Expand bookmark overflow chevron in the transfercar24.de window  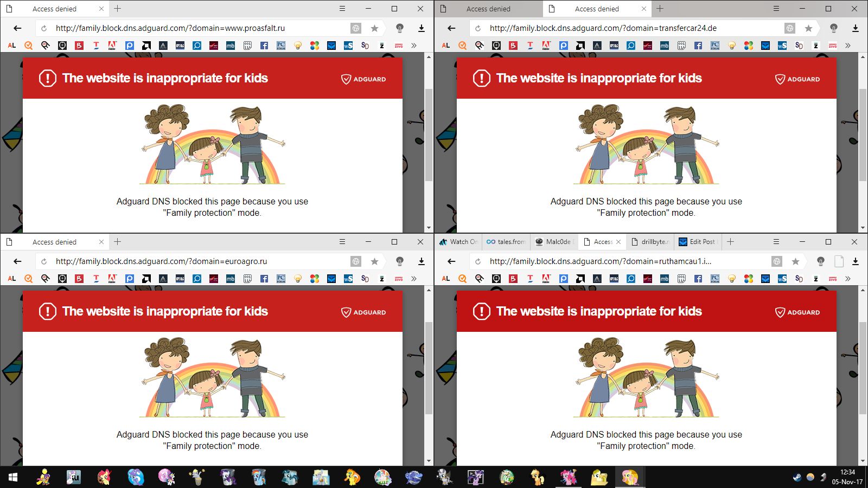pos(848,46)
